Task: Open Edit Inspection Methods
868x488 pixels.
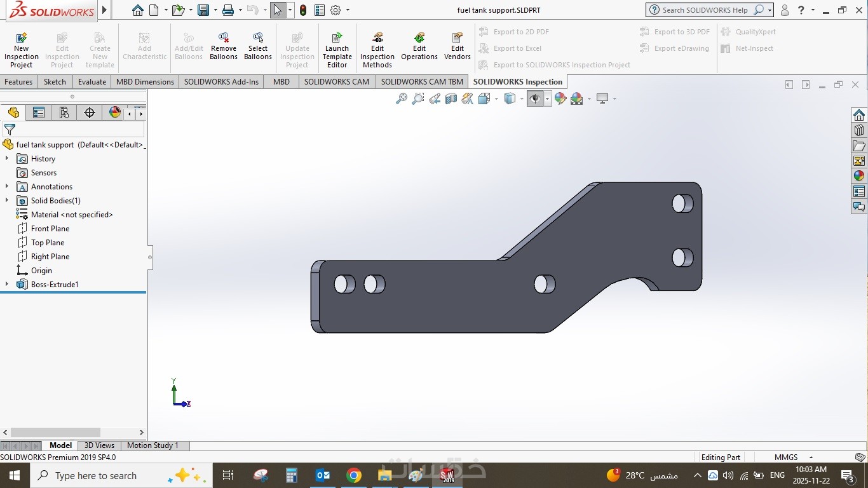Action: pyautogui.click(x=377, y=49)
